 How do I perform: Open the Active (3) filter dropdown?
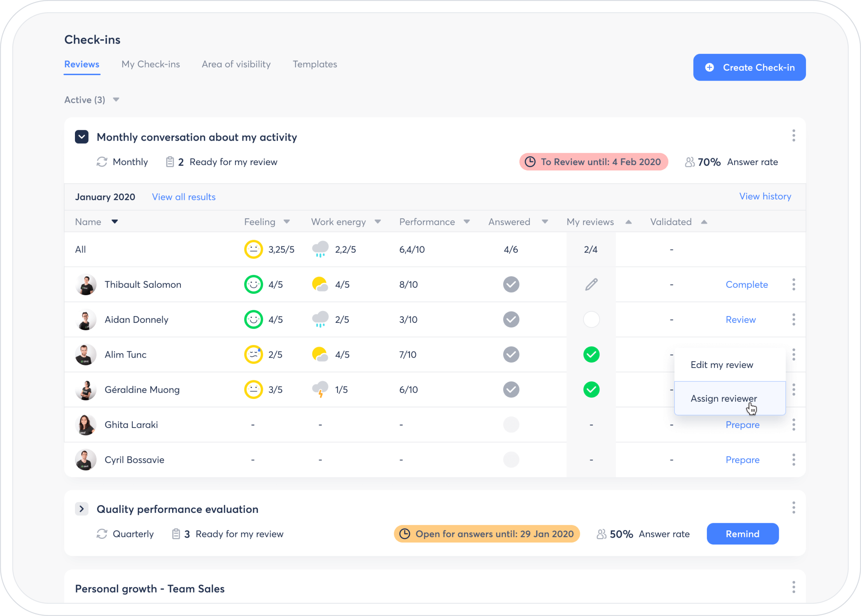point(92,100)
